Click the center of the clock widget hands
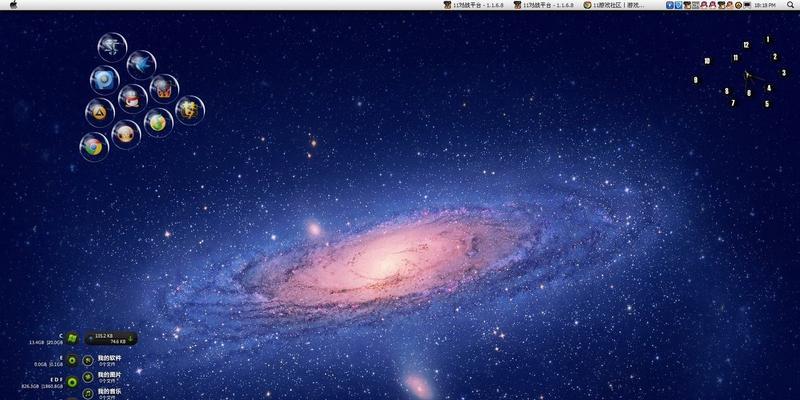The width and height of the screenshot is (800, 400). [x=746, y=74]
